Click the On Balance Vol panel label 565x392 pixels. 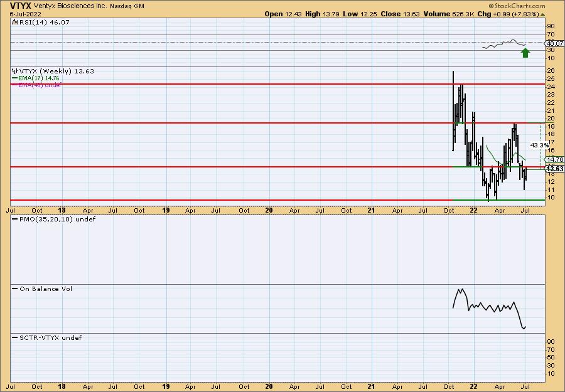(x=46, y=289)
